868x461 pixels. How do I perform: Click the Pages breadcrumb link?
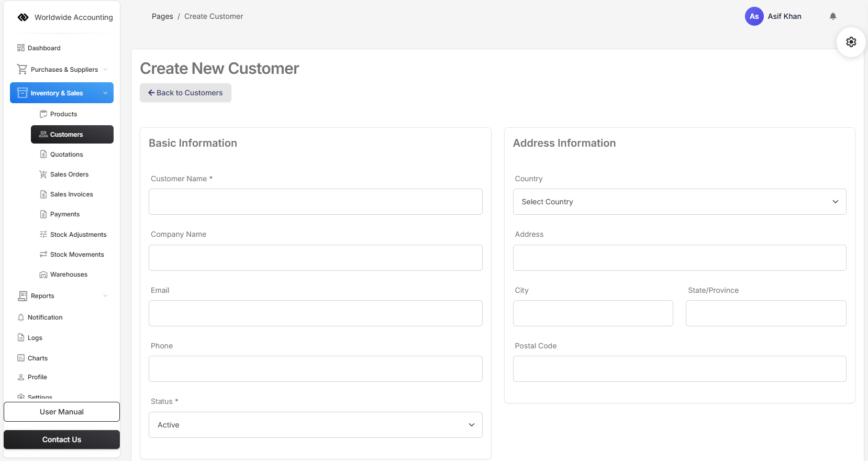pyautogui.click(x=162, y=16)
